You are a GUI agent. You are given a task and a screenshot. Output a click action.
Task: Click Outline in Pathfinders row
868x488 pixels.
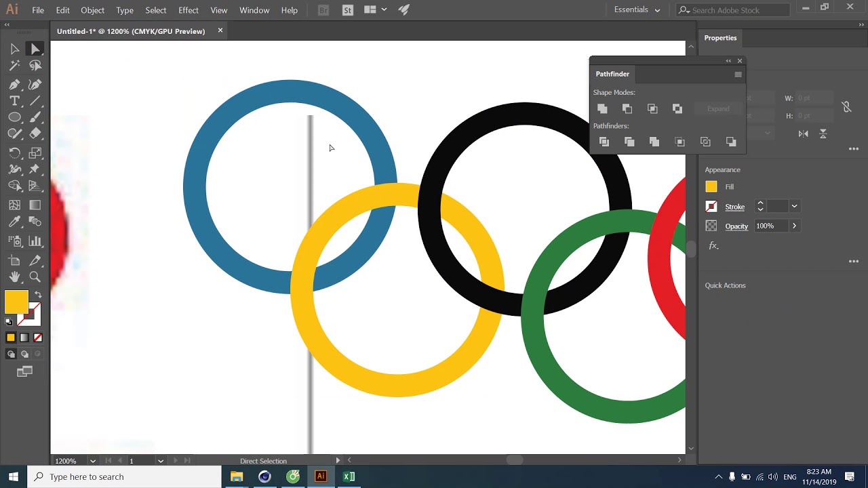pyautogui.click(x=705, y=142)
